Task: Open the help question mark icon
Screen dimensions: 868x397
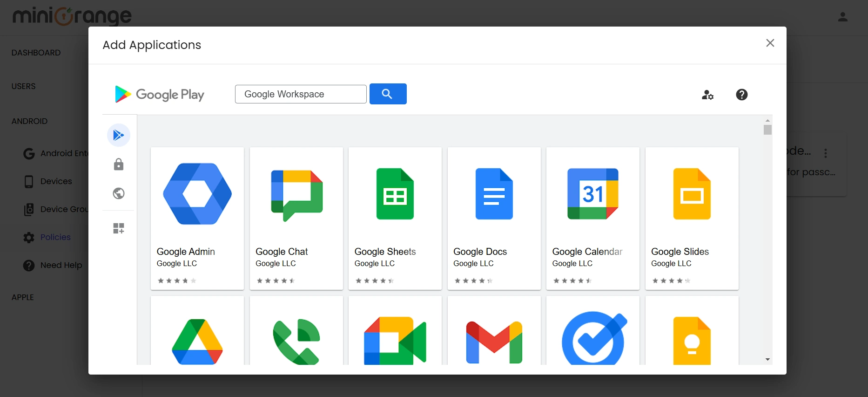Action: [741, 95]
